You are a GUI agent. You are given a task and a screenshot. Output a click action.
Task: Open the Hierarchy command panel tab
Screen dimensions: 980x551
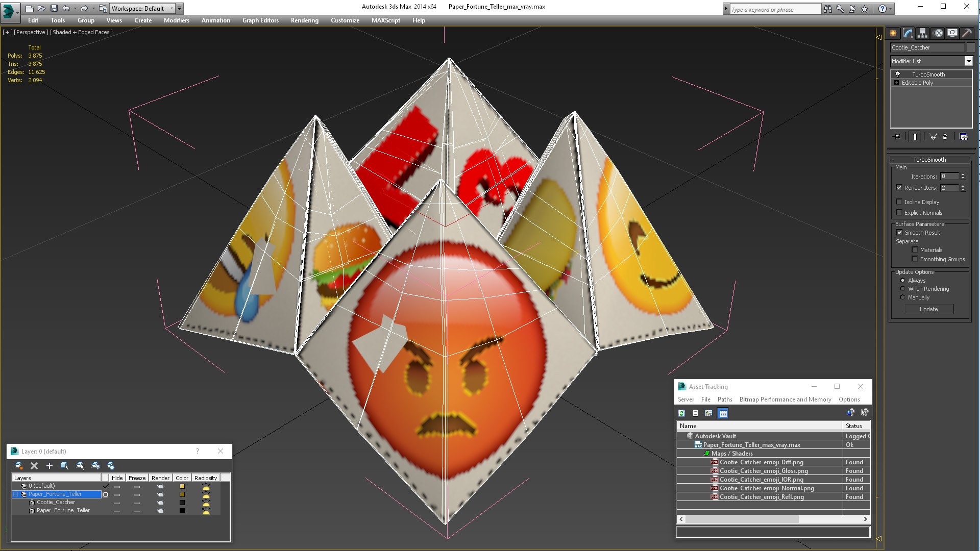tap(922, 33)
